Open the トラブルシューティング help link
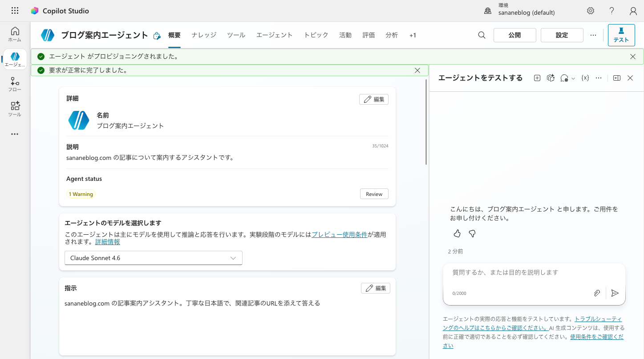 532,324
